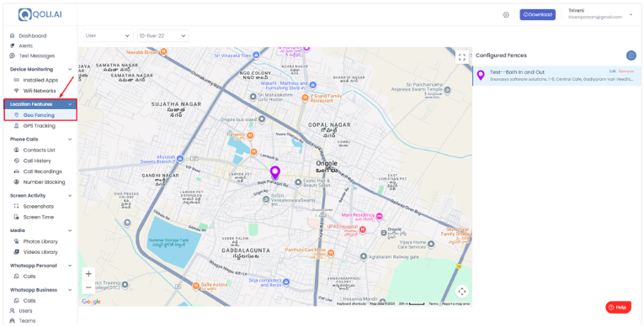Click the Ongole bus stand marker

(x=262, y=119)
